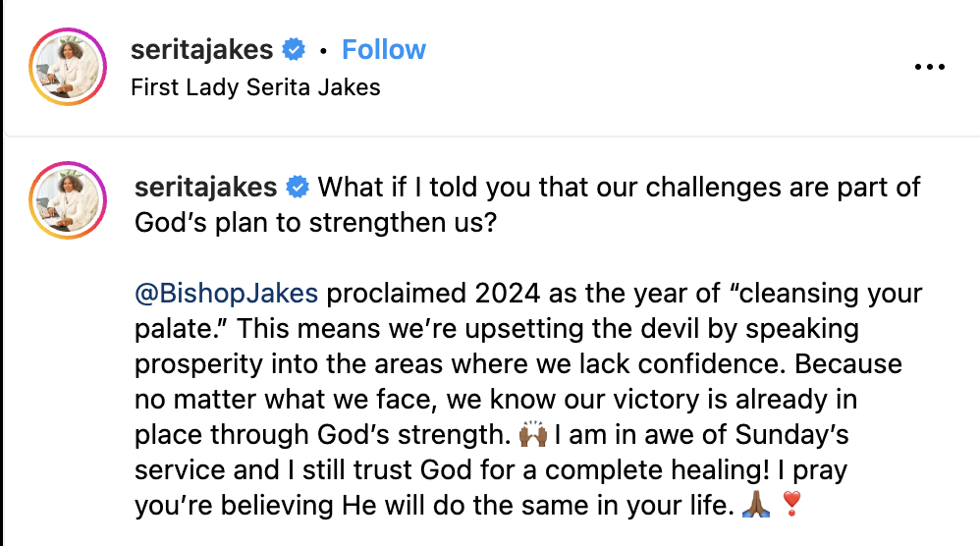Visit the @BishopJakes mentioned profile

pos(226,294)
